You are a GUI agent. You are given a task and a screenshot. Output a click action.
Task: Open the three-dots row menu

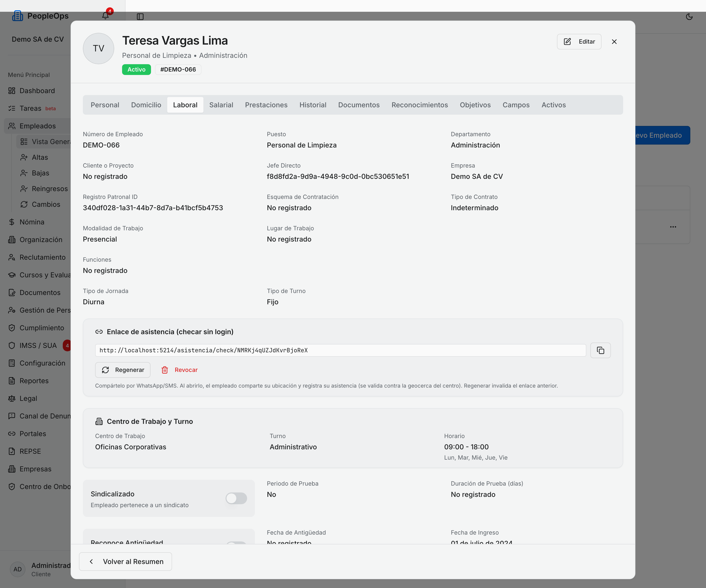(x=673, y=227)
